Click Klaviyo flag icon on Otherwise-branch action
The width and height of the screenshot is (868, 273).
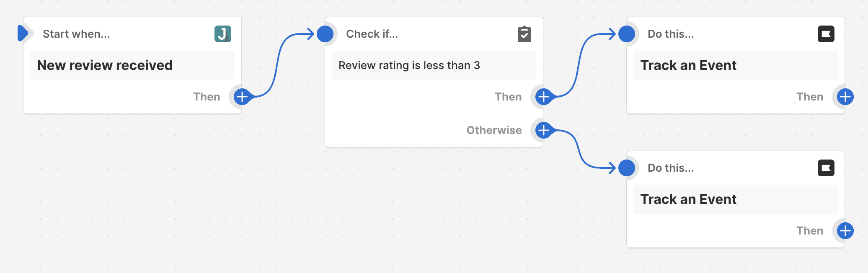point(826,168)
